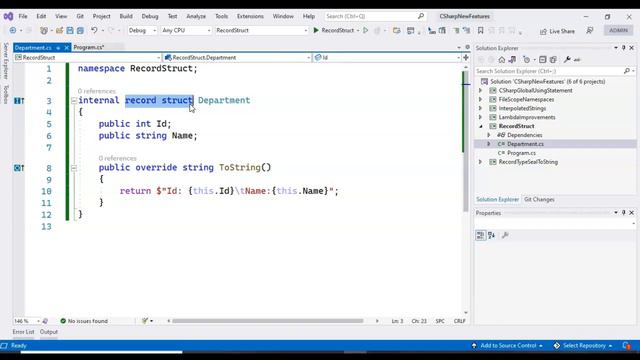
Task: Expand the RecordTypeSealToString project node
Action: pyautogui.click(x=480, y=162)
